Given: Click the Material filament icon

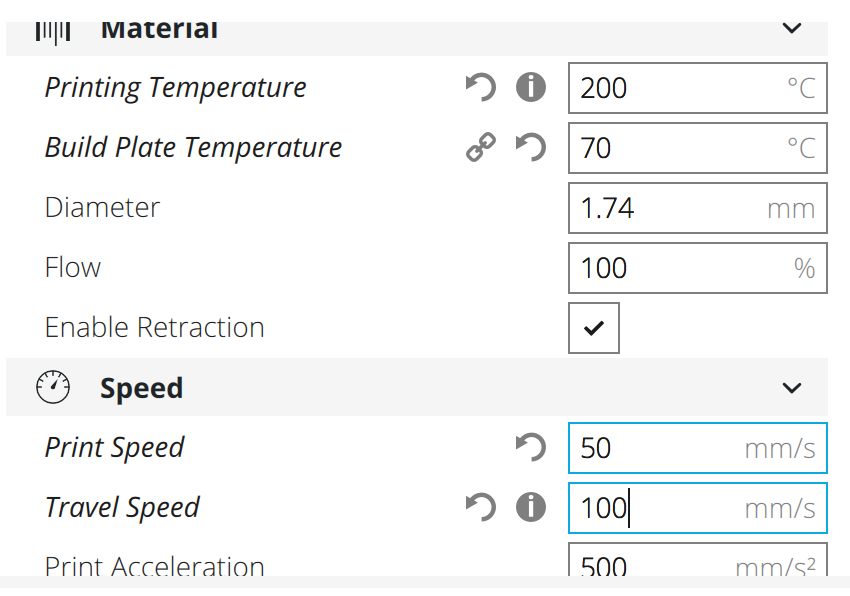Looking at the screenshot, I should [x=53, y=29].
